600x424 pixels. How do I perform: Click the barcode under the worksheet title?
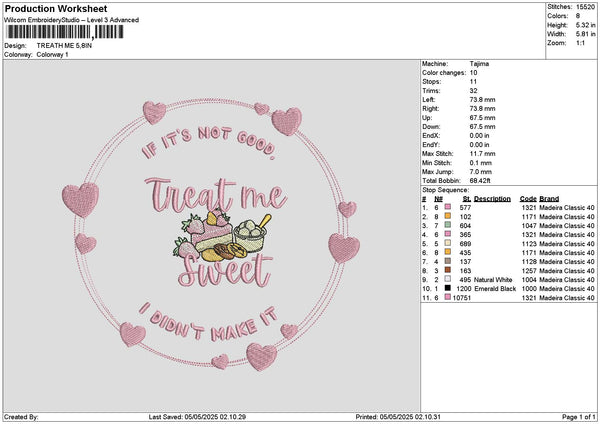(65, 32)
